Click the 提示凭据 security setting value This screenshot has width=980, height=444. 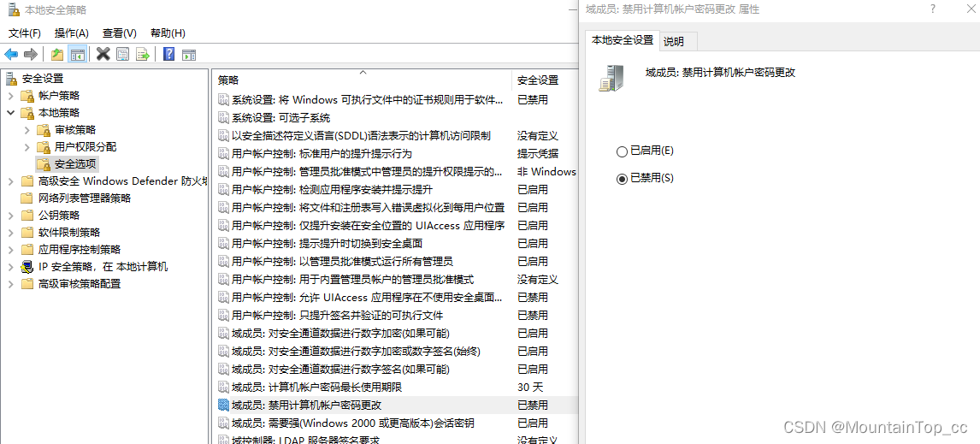coord(538,153)
